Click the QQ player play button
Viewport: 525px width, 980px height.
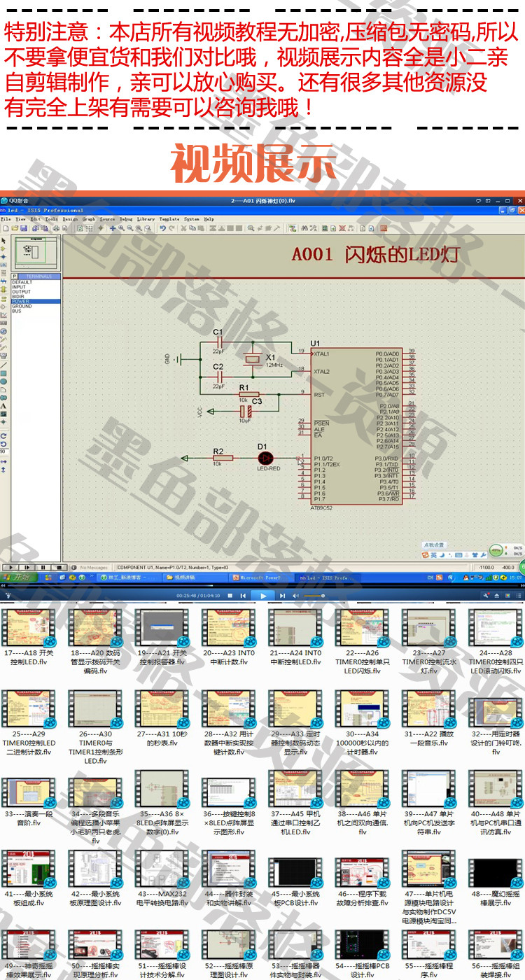pos(262,596)
